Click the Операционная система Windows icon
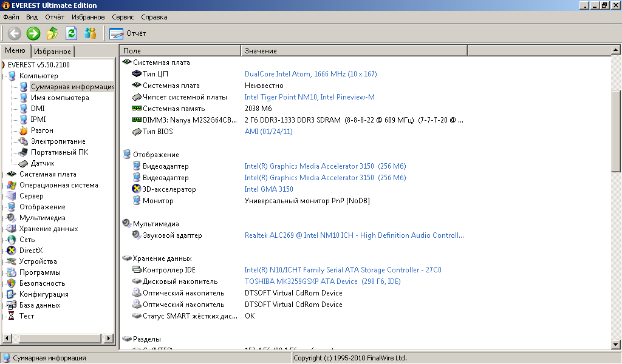This screenshot has width=622, height=364. coord(12,185)
